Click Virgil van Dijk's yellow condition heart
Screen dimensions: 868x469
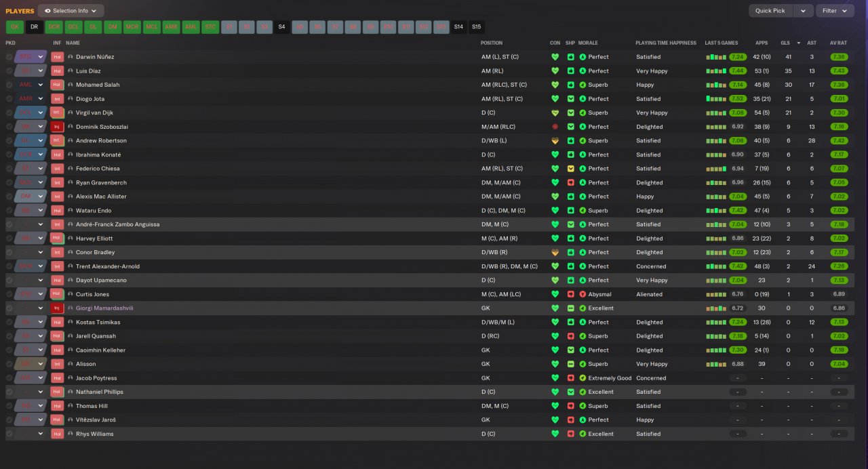click(555, 113)
